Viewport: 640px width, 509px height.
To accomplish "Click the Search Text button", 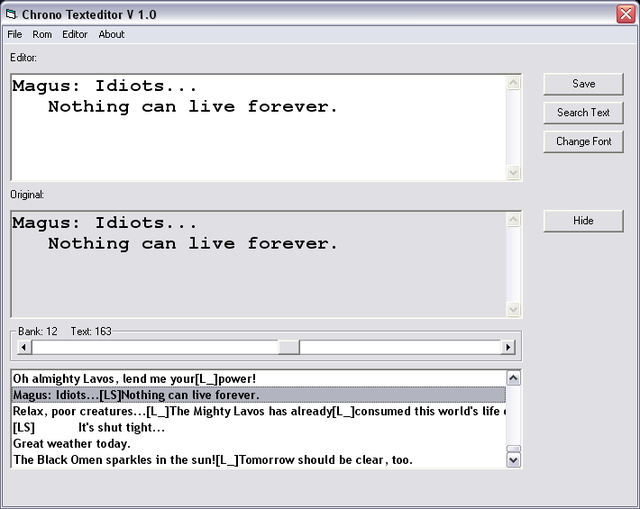I will tap(583, 113).
